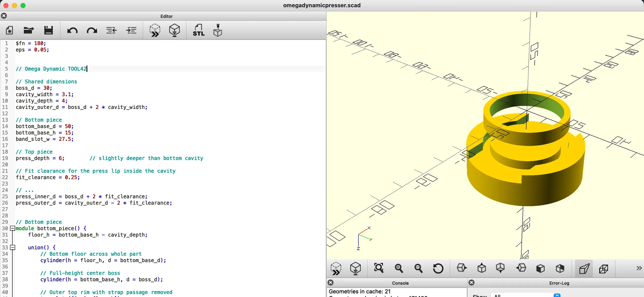Redo the last edit

point(92,30)
